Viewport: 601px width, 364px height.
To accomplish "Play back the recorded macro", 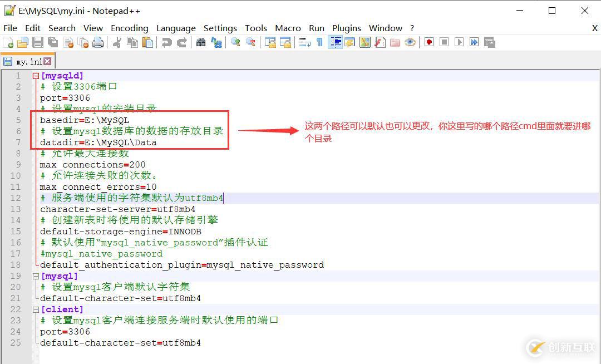I will 459,42.
